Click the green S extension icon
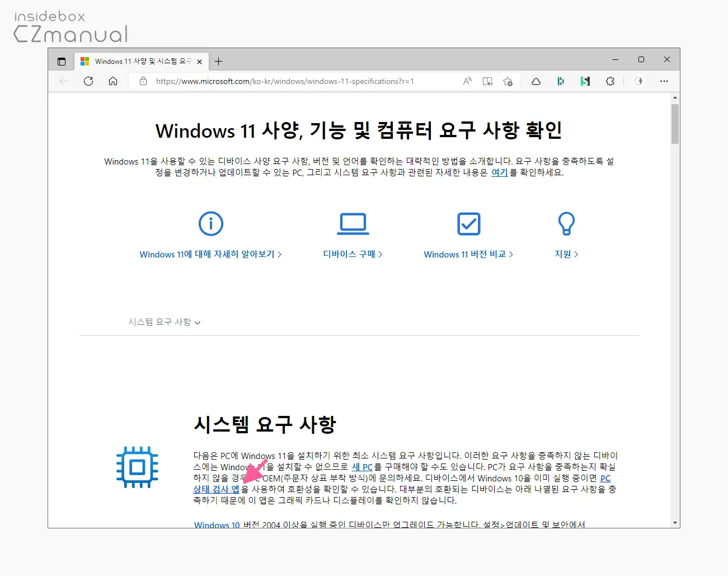The image size is (728, 576). coord(585,81)
